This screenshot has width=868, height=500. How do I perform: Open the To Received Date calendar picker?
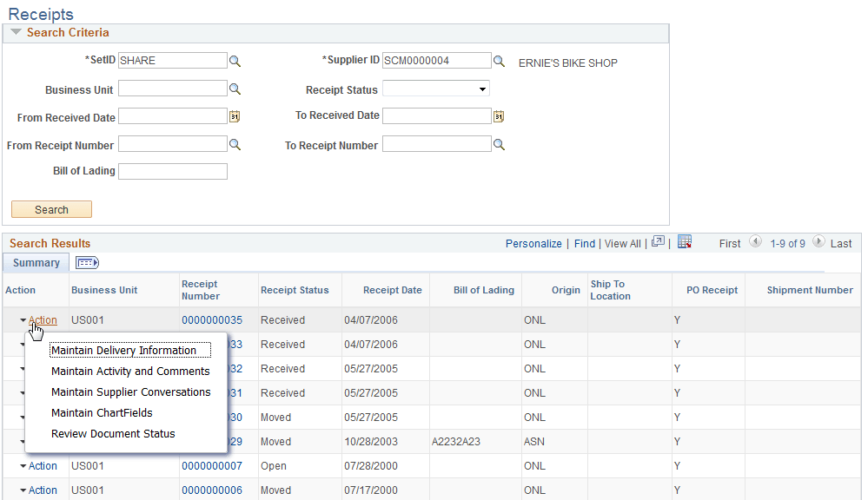pyautogui.click(x=499, y=115)
